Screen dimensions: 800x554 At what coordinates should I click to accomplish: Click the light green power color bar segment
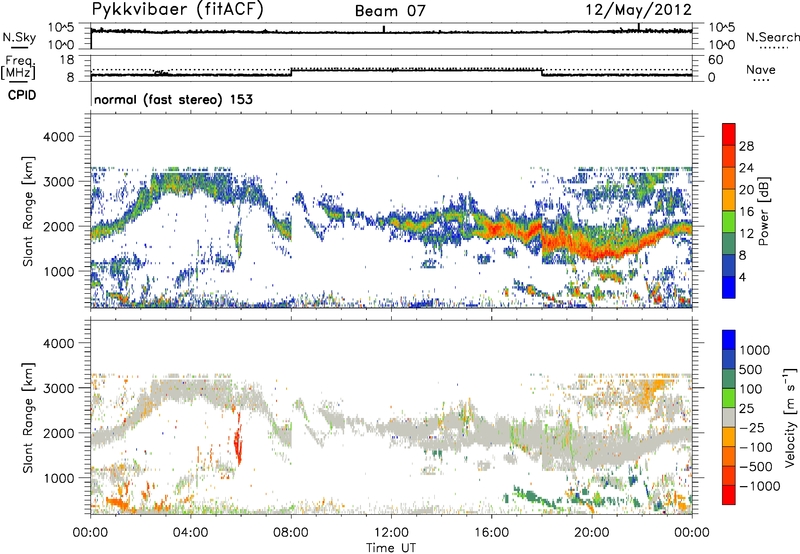tap(729, 221)
